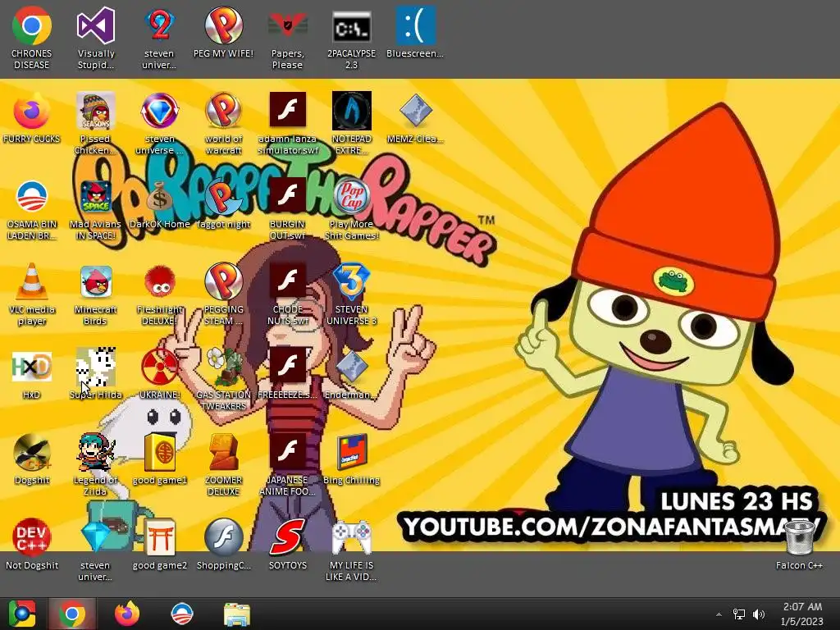The width and height of the screenshot is (840, 630).
Task: Open File Explorer from the taskbar
Action: (237, 614)
